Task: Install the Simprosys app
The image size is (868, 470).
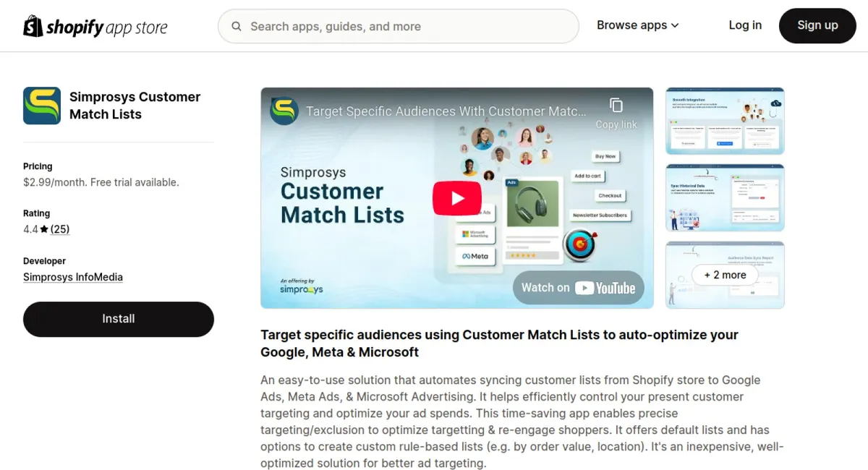Action: [x=118, y=319]
